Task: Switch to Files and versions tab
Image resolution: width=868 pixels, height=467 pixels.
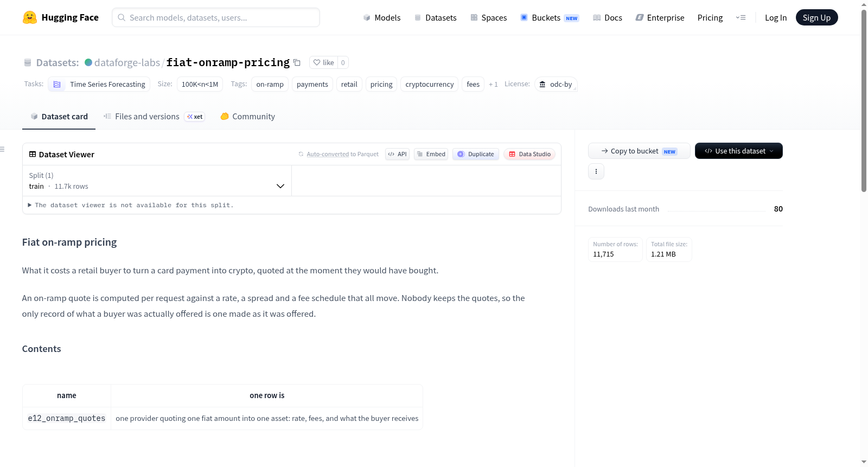Action: pos(154,117)
